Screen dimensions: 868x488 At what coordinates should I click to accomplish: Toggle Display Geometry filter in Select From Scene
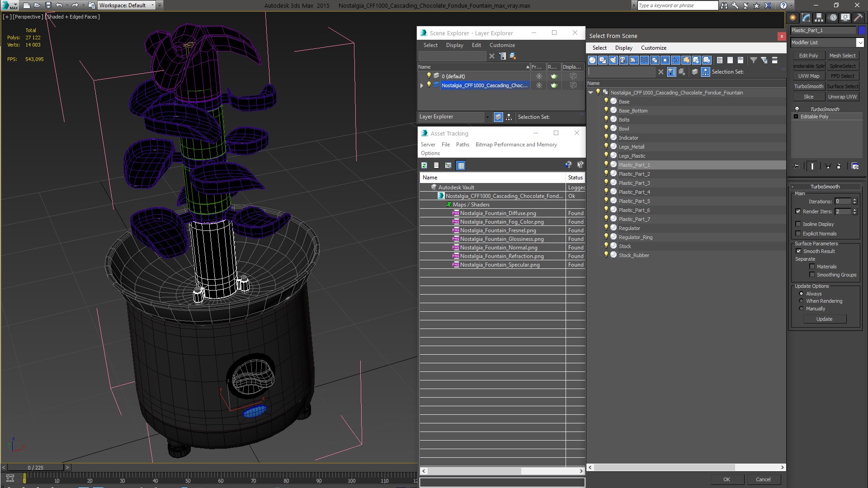(x=592, y=60)
